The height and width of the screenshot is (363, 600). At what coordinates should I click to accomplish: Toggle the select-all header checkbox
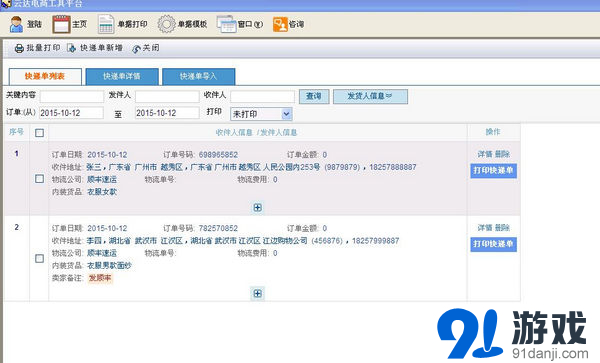pos(39,133)
